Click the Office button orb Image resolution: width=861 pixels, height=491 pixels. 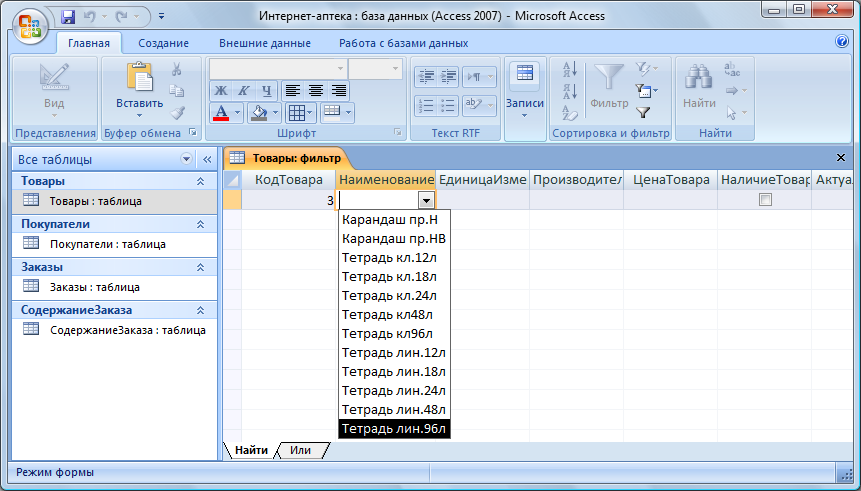30,26
